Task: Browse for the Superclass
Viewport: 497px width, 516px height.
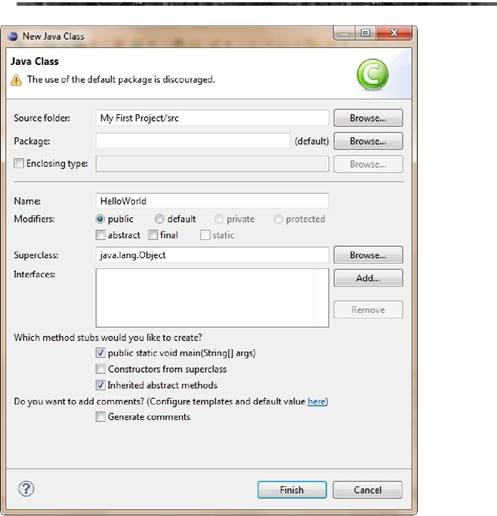Action: [x=368, y=255]
